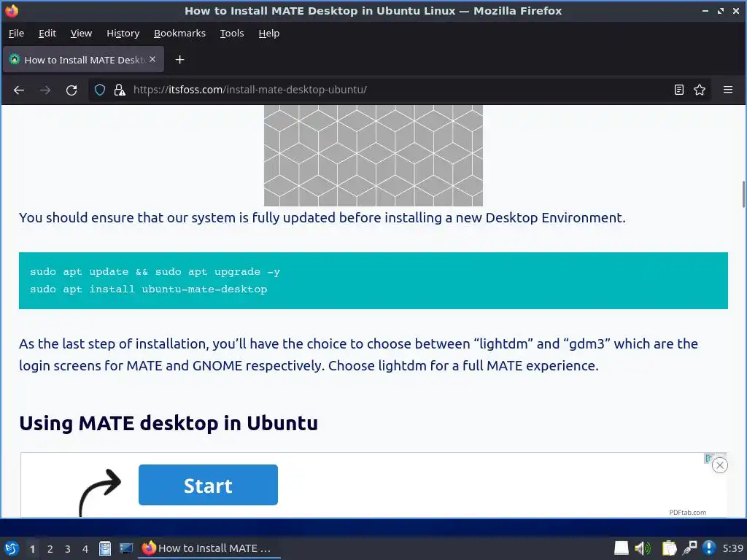This screenshot has width=747, height=560.
Task: Switch to workspace 4
Action: click(x=85, y=549)
